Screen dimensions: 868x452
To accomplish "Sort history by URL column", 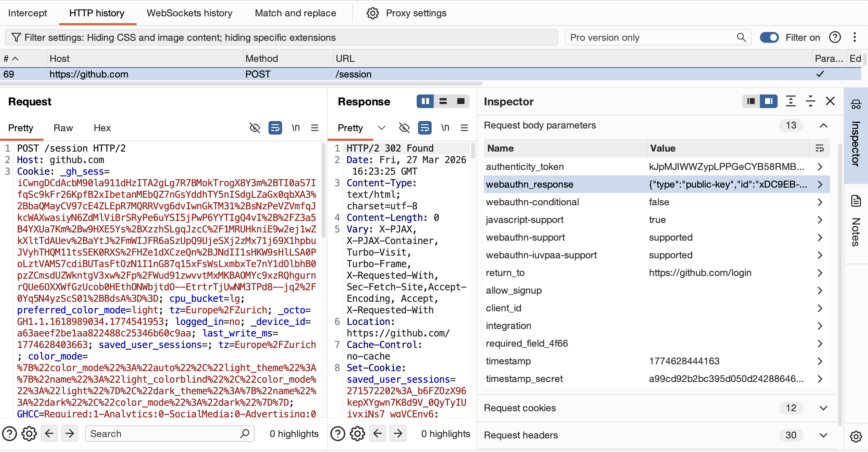I will 573,58.
